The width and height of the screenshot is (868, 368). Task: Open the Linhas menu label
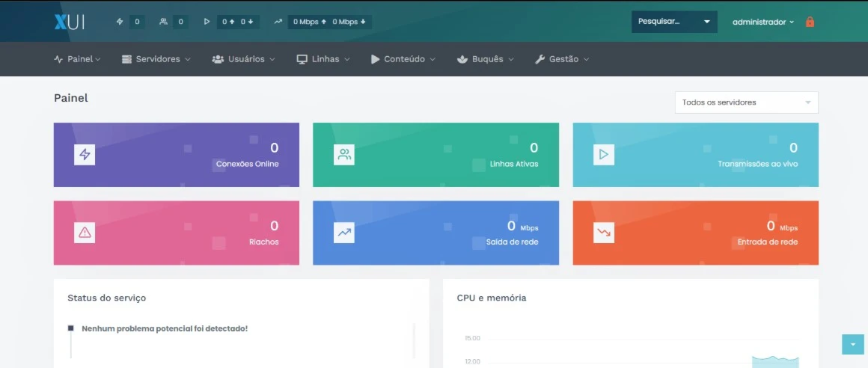click(325, 59)
